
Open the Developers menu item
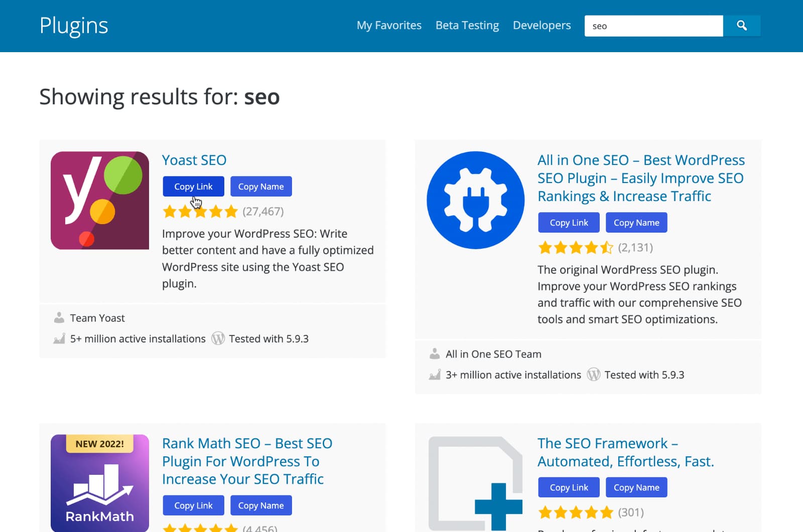click(x=542, y=26)
